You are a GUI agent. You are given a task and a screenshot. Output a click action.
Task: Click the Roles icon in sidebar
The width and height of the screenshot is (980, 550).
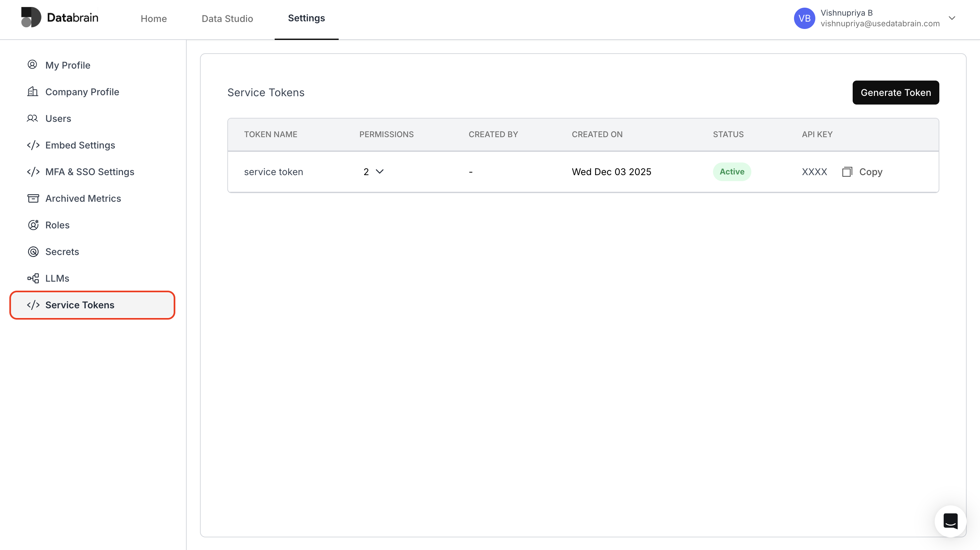point(33,225)
